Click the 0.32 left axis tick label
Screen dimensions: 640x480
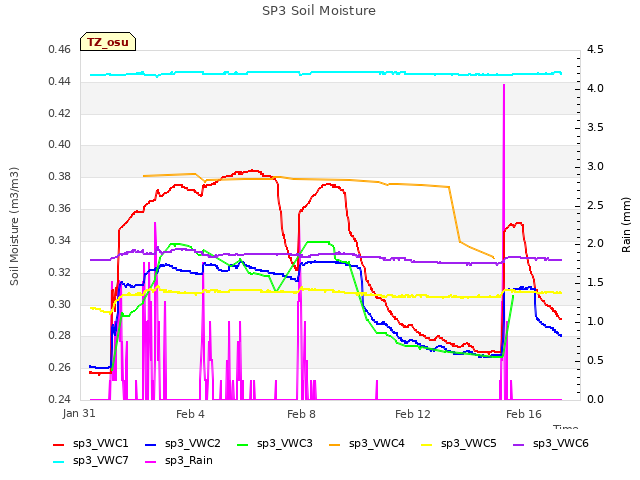(x=60, y=272)
